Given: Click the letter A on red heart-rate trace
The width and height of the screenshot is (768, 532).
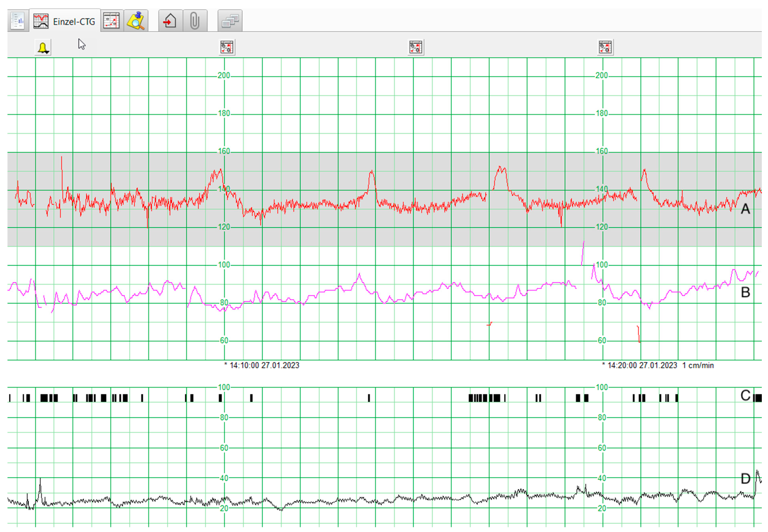Looking at the screenshot, I should [745, 209].
